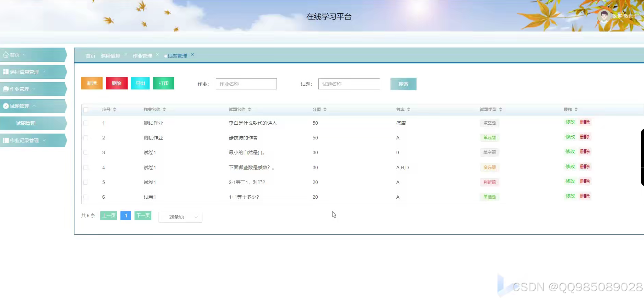
Task: Click 删除 for 下面哪些数是质数 row
Action: click(x=585, y=166)
